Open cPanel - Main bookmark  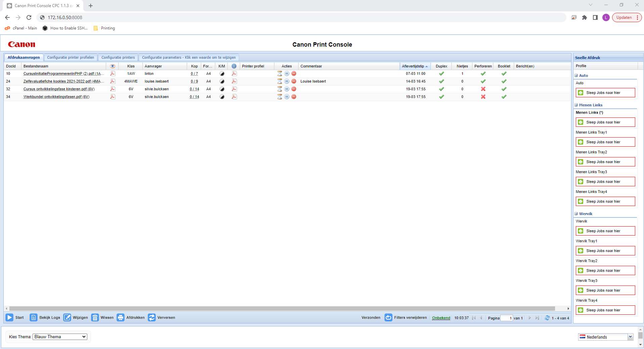(x=21, y=28)
